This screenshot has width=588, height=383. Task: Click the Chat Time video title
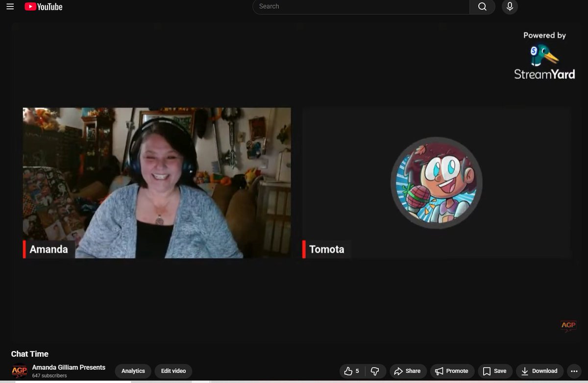point(29,354)
